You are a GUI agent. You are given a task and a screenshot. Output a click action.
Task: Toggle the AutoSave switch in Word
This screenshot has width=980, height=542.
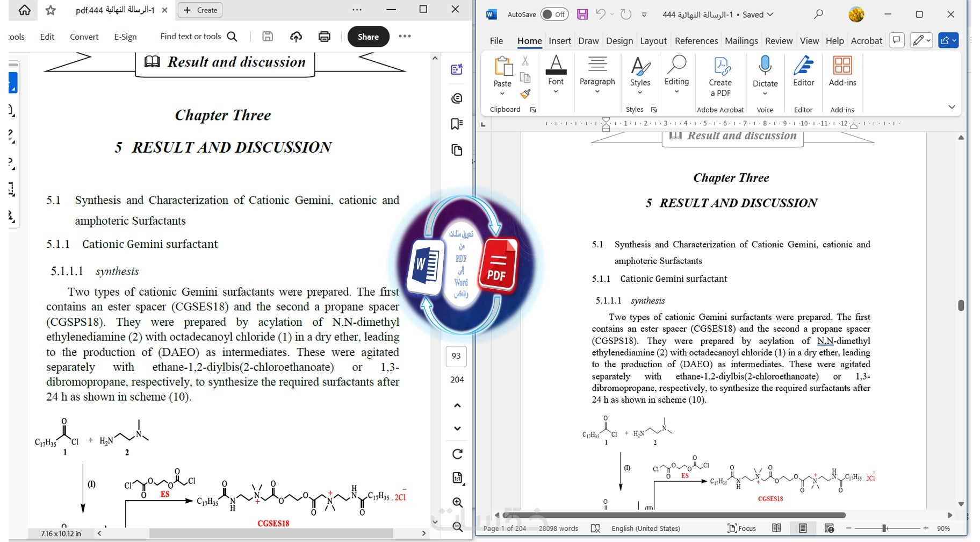pyautogui.click(x=553, y=15)
